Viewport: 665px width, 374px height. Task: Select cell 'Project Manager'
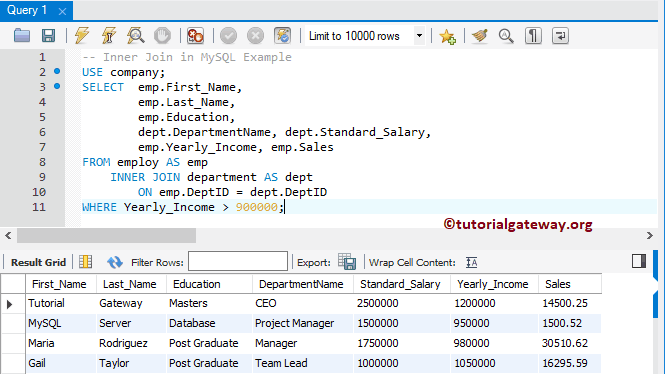coord(303,324)
